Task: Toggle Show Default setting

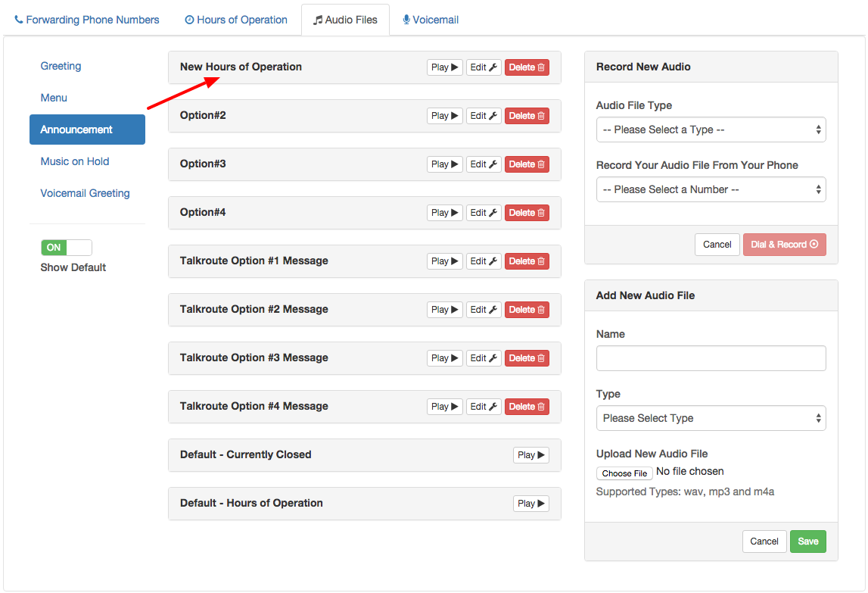Action: pos(66,248)
